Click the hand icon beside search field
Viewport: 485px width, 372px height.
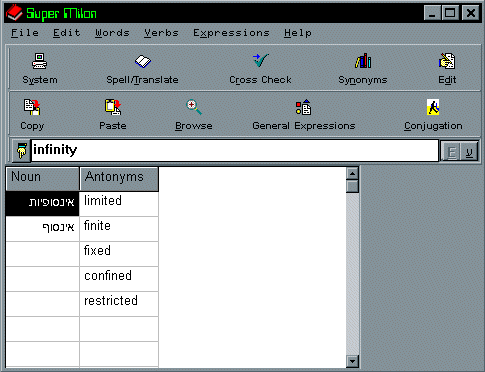click(x=21, y=151)
